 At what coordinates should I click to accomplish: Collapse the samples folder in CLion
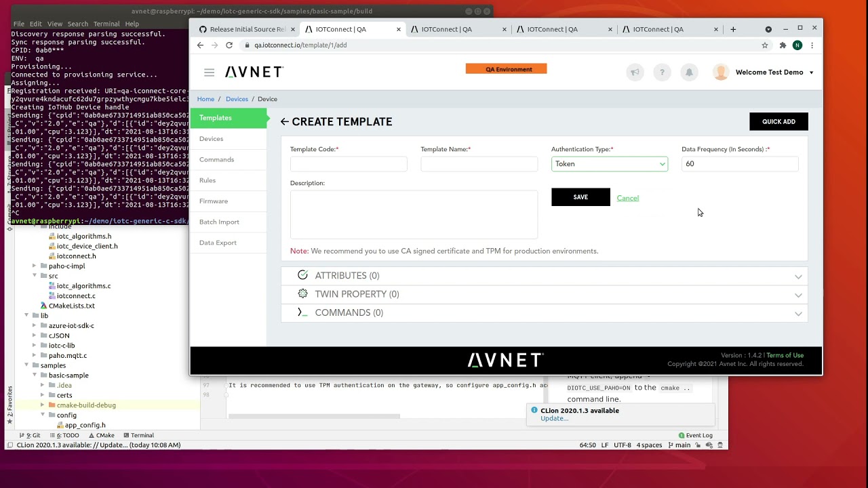(26, 365)
